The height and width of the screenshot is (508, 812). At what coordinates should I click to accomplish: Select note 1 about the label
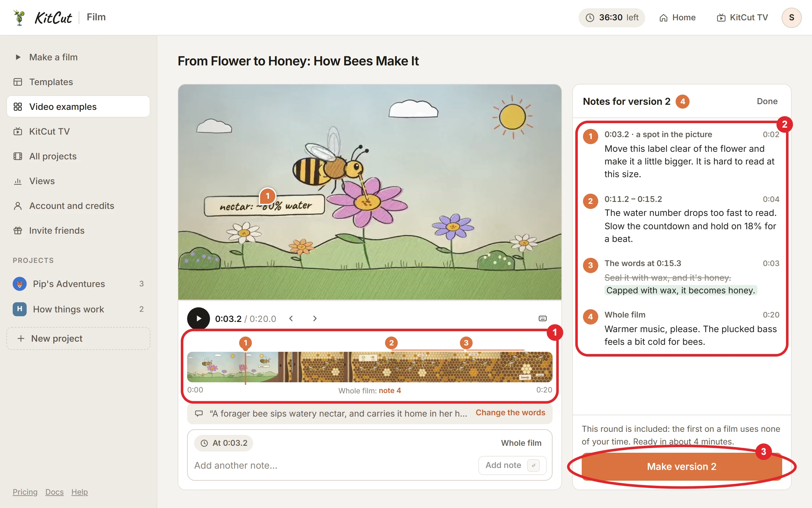point(681,154)
